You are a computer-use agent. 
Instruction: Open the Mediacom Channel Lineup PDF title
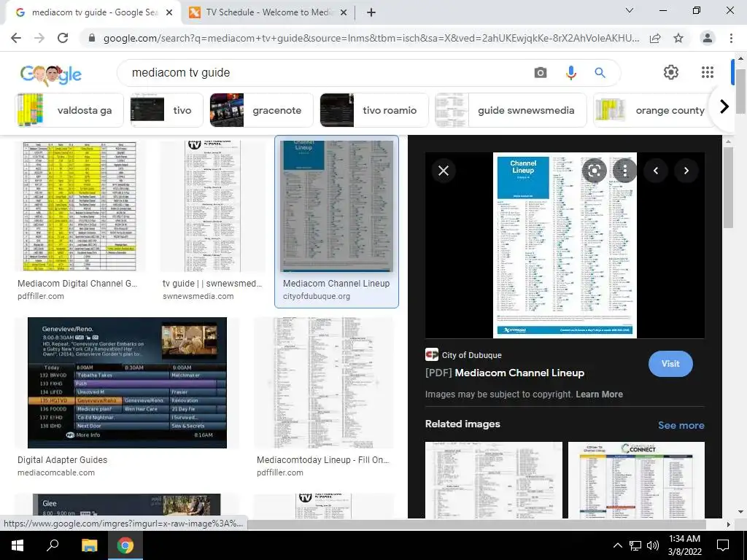coord(505,373)
